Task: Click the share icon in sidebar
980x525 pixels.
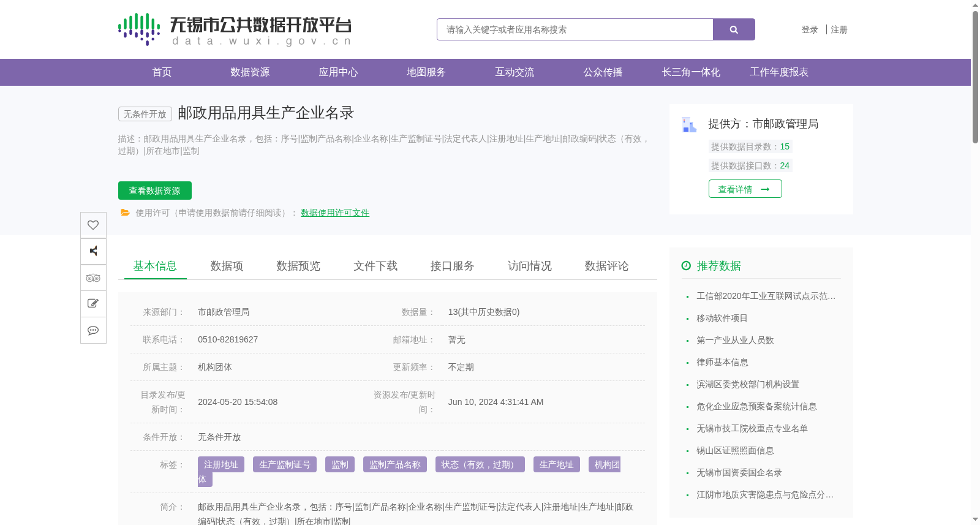Action: [x=93, y=251]
